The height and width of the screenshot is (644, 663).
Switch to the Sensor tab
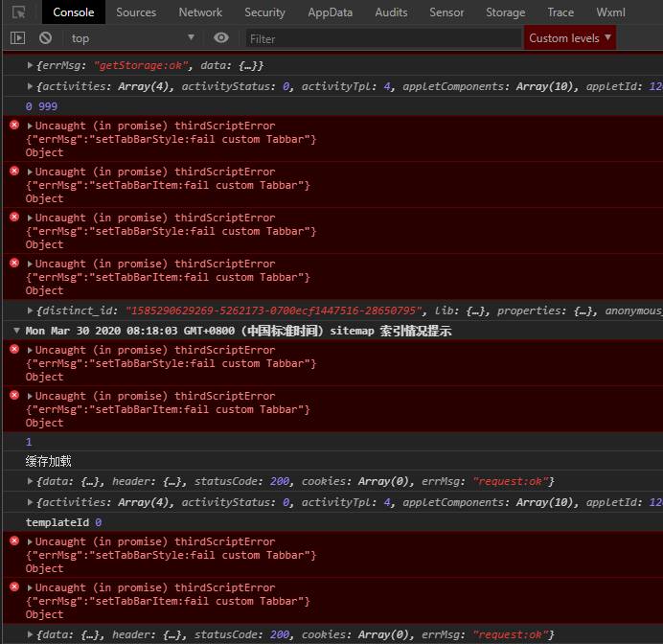[446, 12]
